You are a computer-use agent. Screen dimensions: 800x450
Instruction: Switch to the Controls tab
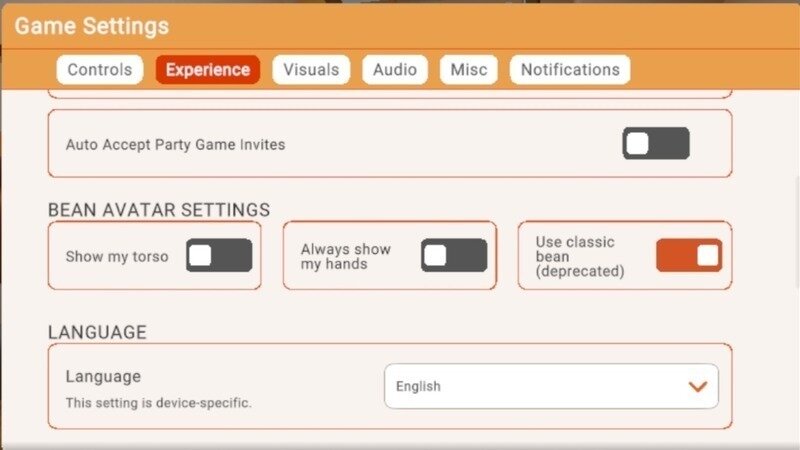[x=100, y=70]
